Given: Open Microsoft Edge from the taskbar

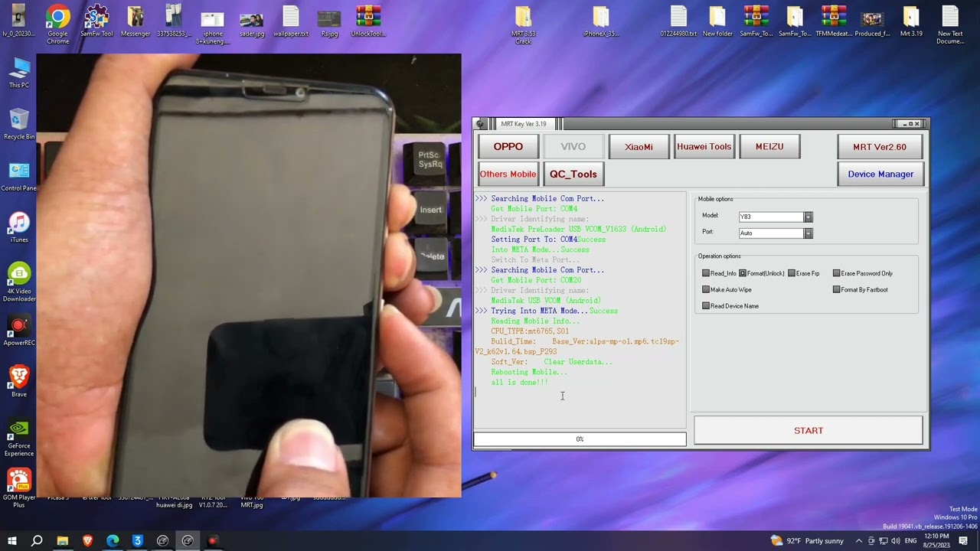Looking at the screenshot, I should pyautogui.click(x=113, y=541).
